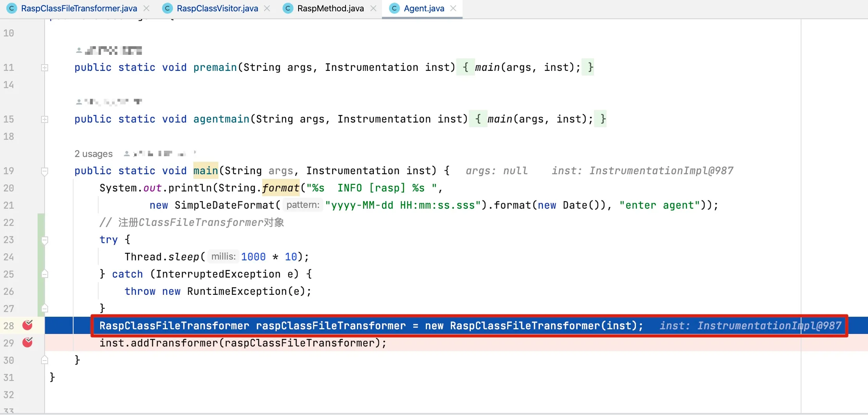868x415 pixels.
Task: Click the class icon on the RaspClassFileTransformer.java tab
Action: click(12, 8)
